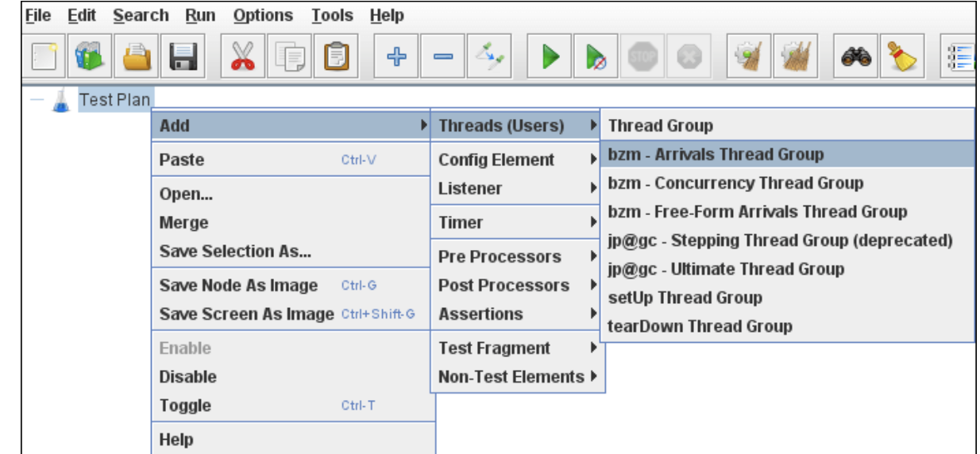The width and height of the screenshot is (980, 454).
Task: Select bzm - Concurrency Thread Group
Action: tap(735, 183)
